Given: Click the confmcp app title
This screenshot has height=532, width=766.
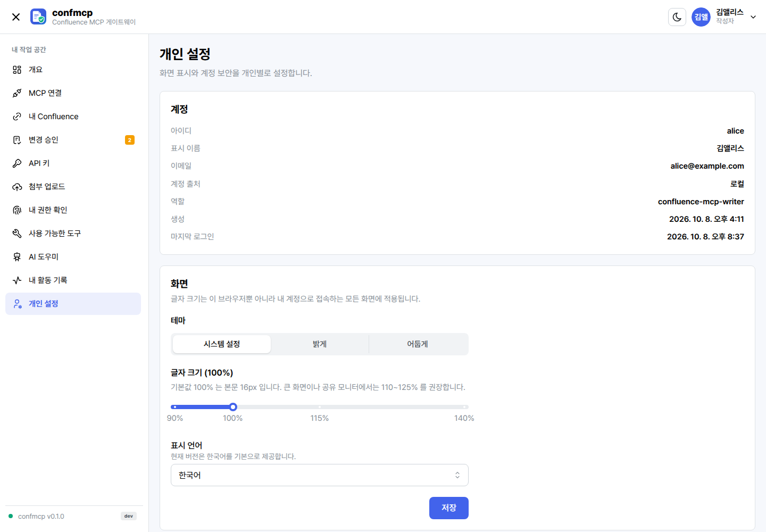Looking at the screenshot, I should (72, 13).
